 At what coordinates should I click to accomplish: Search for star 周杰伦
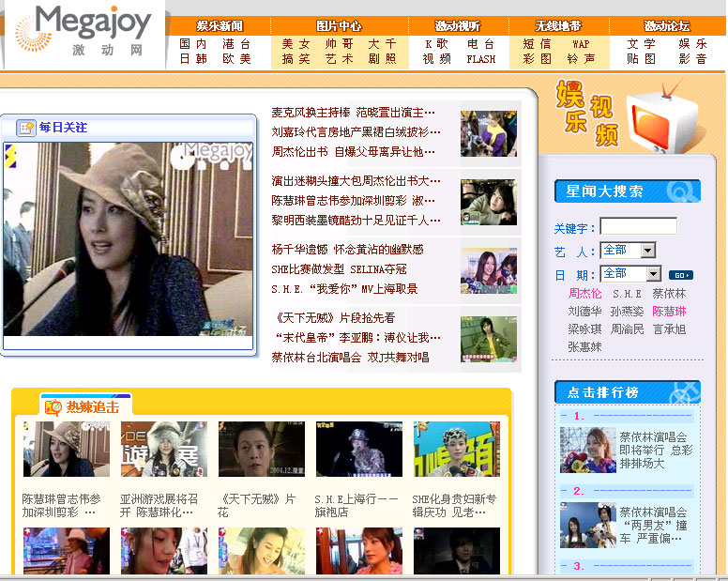click(585, 294)
